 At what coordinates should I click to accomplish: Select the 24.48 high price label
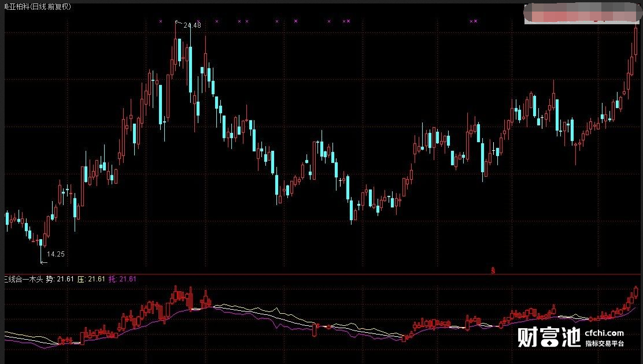(193, 25)
